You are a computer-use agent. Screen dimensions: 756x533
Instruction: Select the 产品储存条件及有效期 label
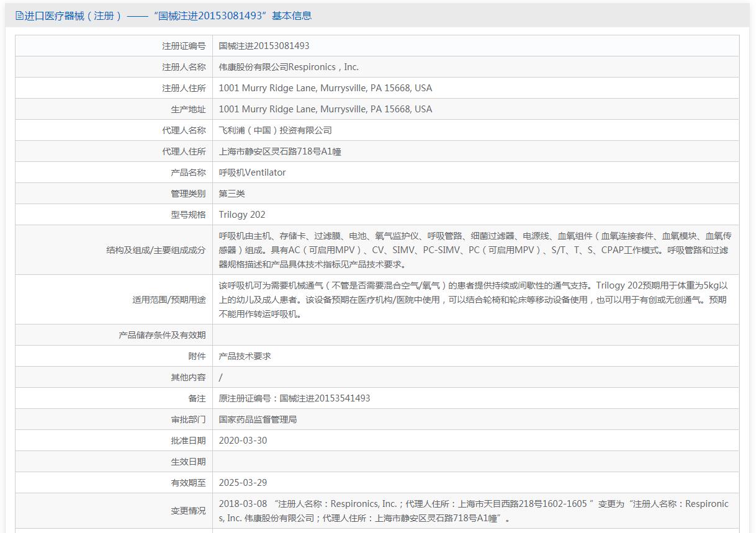coord(162,335)
